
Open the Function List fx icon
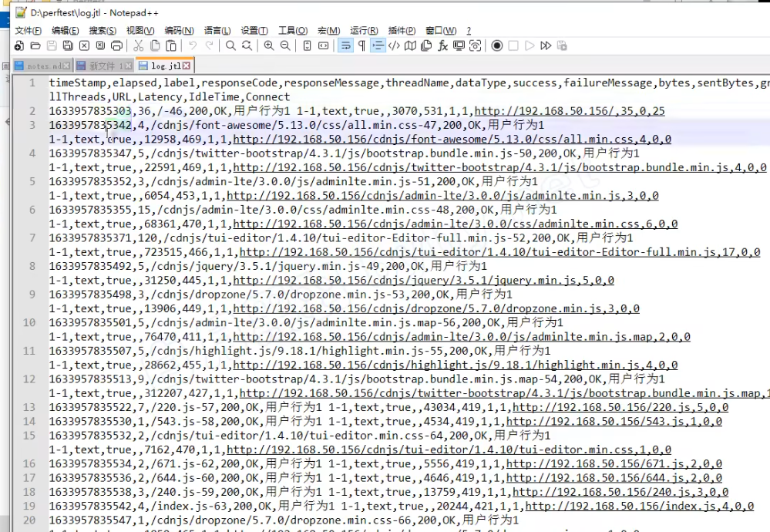pyautogui.click(x=442, y=45)
